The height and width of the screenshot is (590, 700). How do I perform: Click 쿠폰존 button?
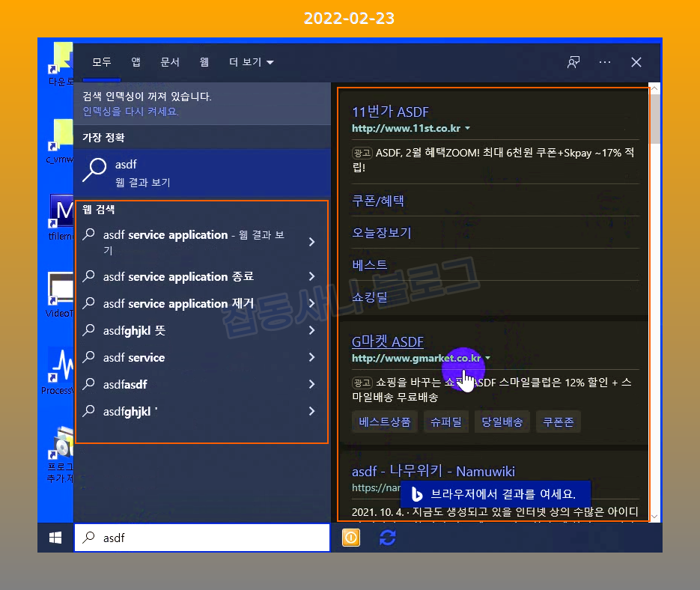(558, 422)
